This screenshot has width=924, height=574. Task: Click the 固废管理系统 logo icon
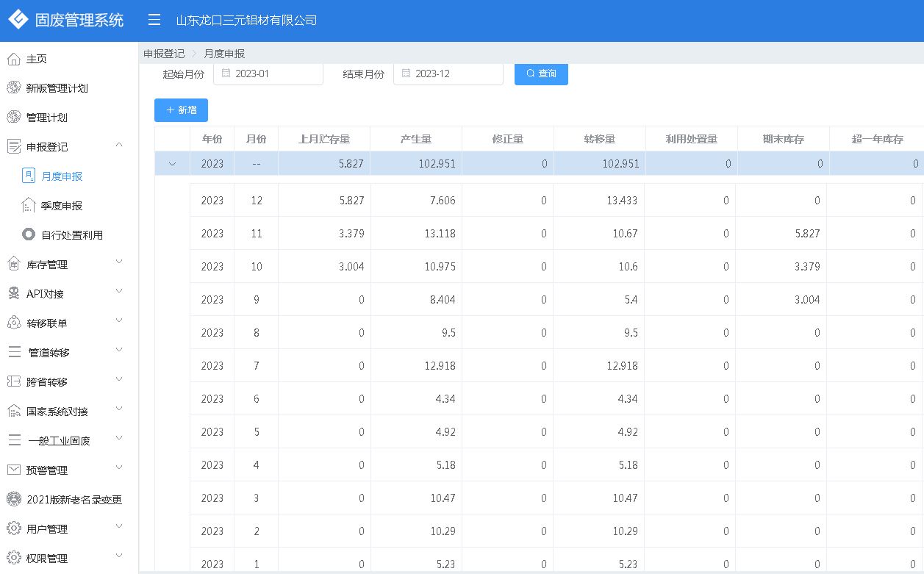18,20
